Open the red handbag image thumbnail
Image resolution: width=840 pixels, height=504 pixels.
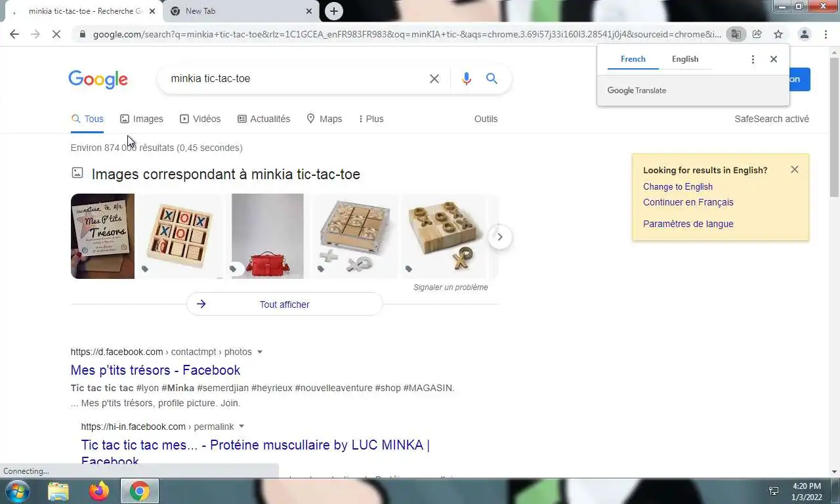click(x=268, y=236)
